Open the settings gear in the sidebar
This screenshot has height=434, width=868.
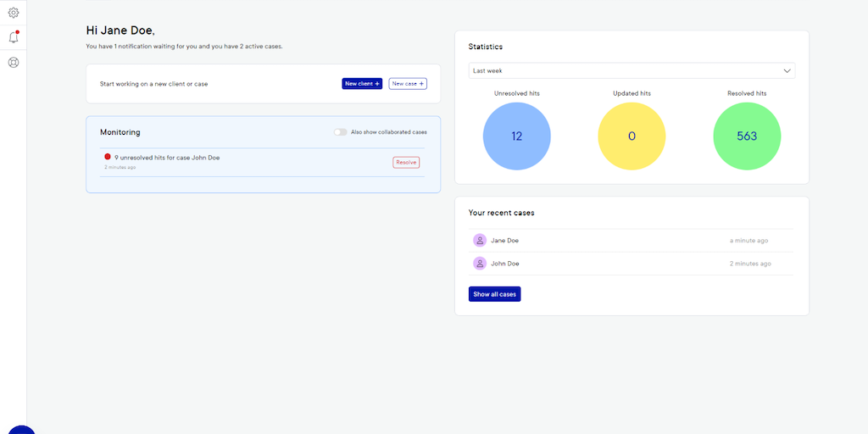tap(14, 13)
